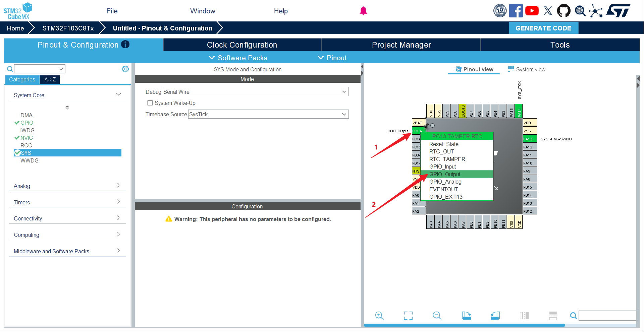Open the Debug dropdown
The width and height of the screenshot is (644, 332).
(x=256, y=92)
